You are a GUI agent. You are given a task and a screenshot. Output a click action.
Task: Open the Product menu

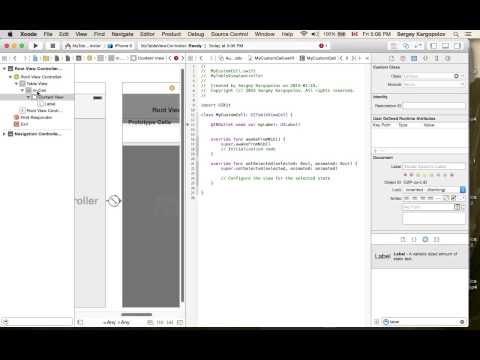pos(171,34)
